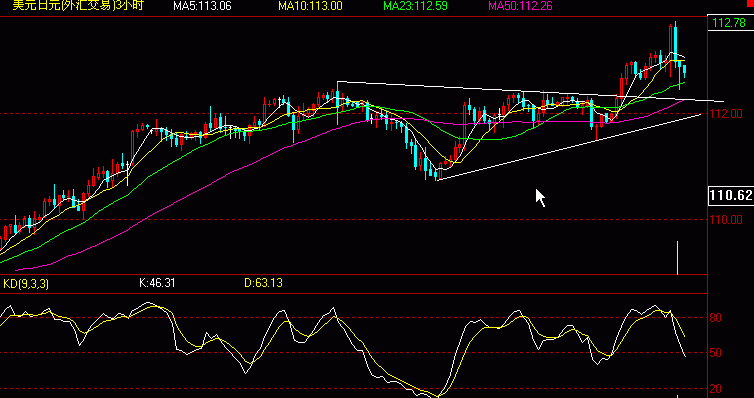The height and width of the screenshot is (398, 754).
Task: Click the KD axis level 20
Action: click(716, 389)
